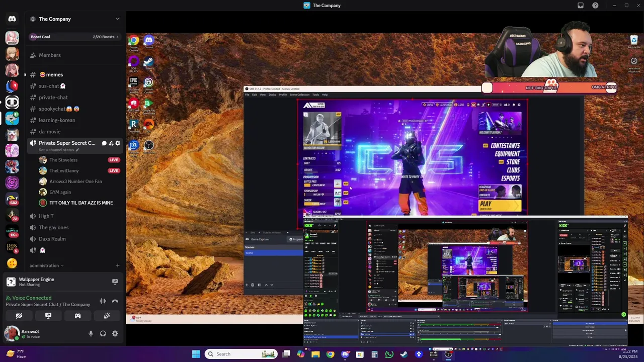Open the Discord inbox icon in title bar

tap(581, 6)
